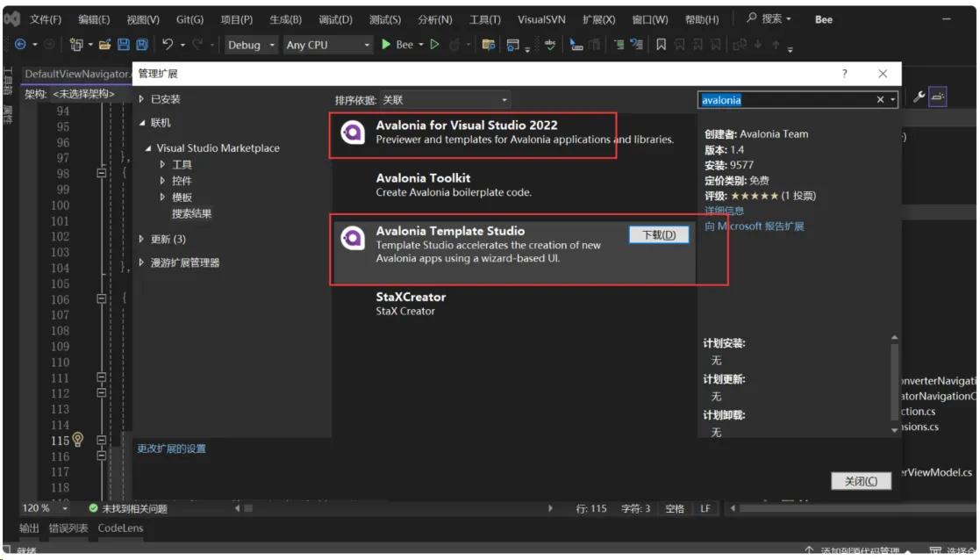Open the sort-by 关联 dropdown
980x560 pixels.
tap(446, 100)
